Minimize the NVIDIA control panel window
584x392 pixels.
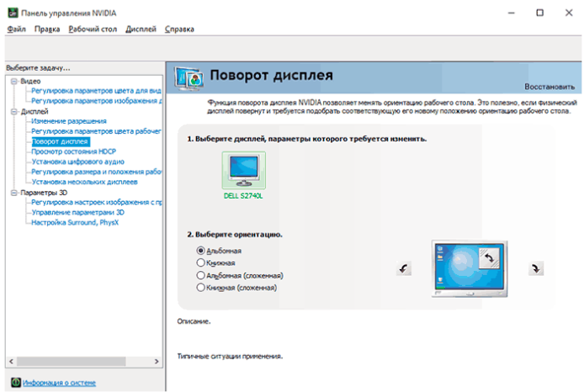512,13
